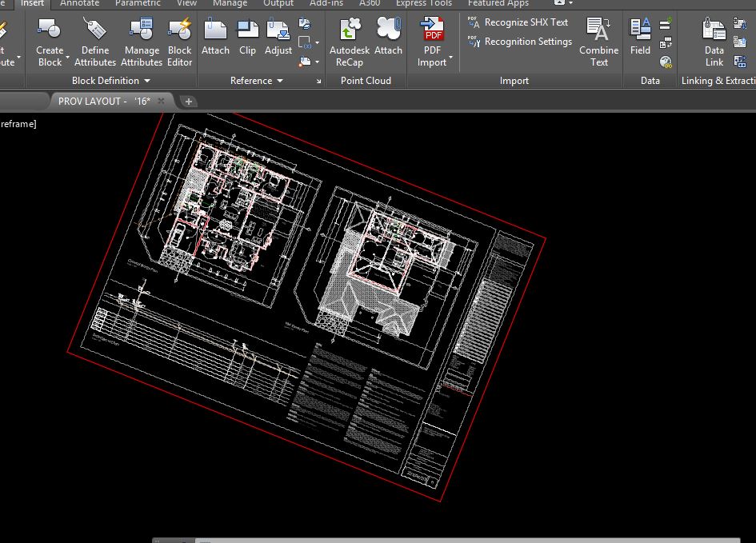756x543 pixels.
Task: Open the Data Link manager
Action: 714,30
